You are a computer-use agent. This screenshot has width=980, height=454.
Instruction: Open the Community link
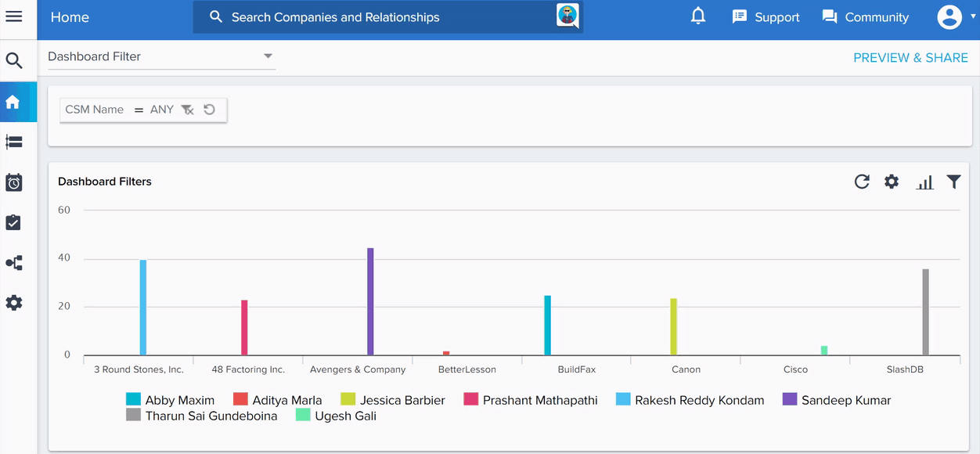click(877, 17)
